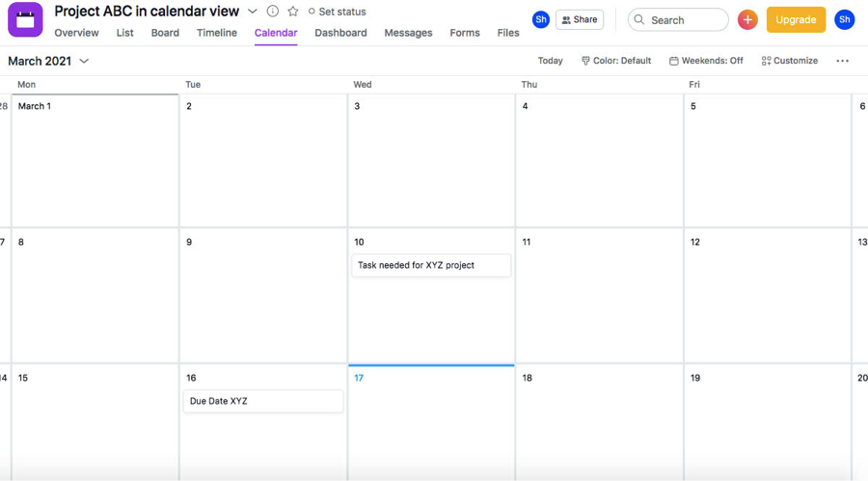This screenshot has height=481, width=868.
Task: Open the Dashboard tab
Action: point(340,33)
